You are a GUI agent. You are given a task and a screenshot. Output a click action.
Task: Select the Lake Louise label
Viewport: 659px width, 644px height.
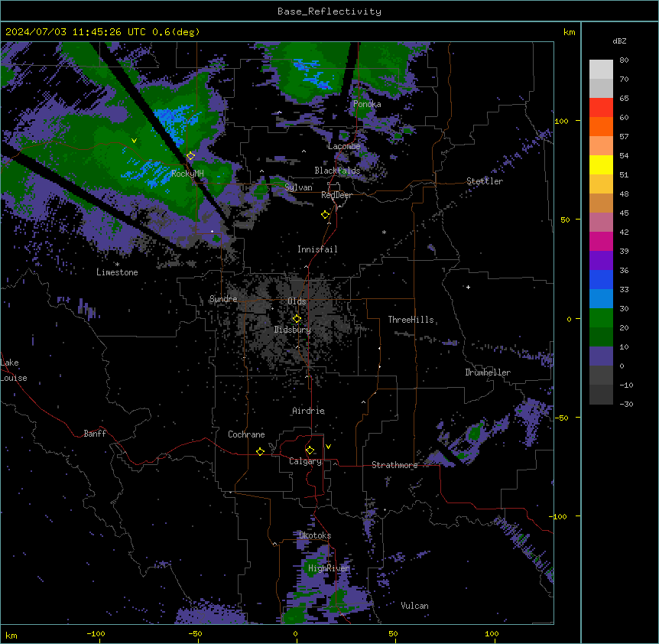click(x=13, y=370)
